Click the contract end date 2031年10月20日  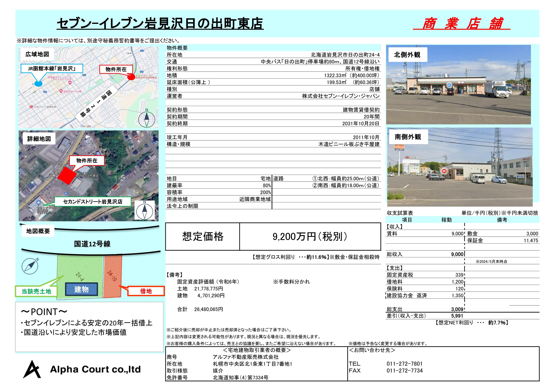(x=361, y=124)
